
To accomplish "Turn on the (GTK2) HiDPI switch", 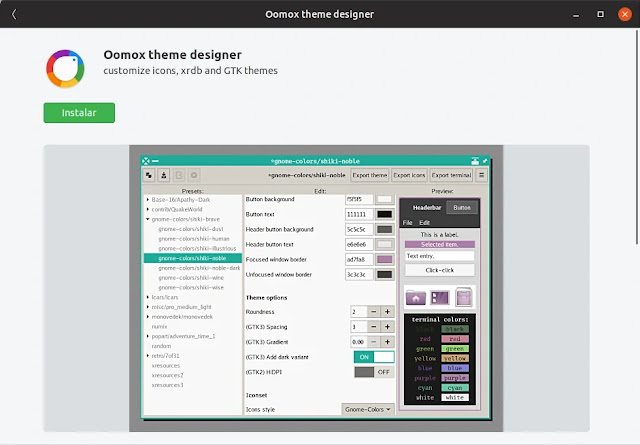I will (374, 372).
